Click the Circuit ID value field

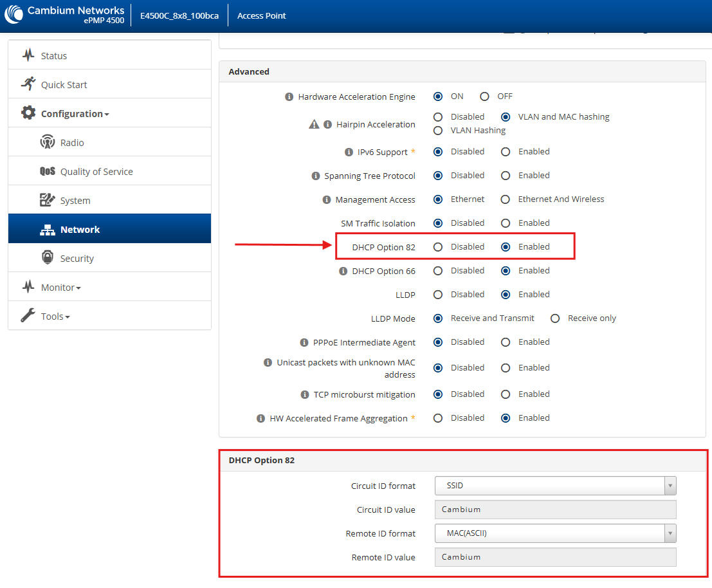(555, 510)
